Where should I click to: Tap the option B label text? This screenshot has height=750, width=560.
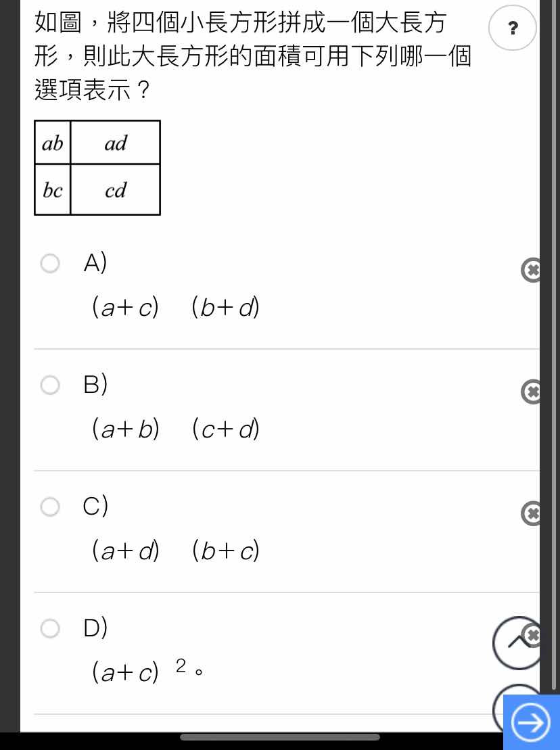(95, 384)
